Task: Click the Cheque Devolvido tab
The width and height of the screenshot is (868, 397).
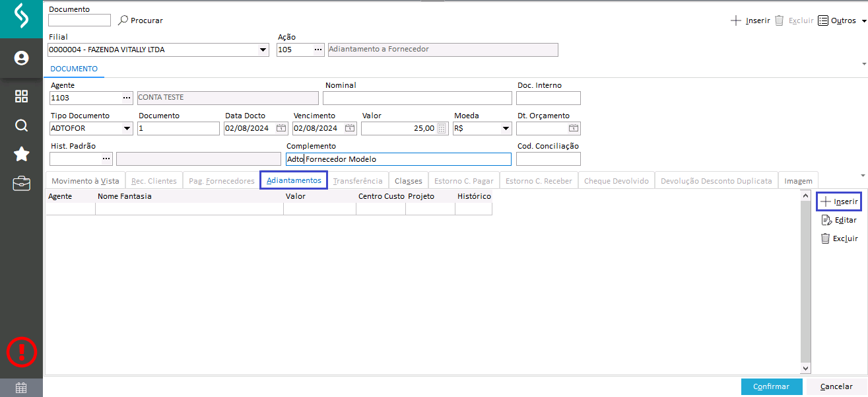Action: point(617,180)
